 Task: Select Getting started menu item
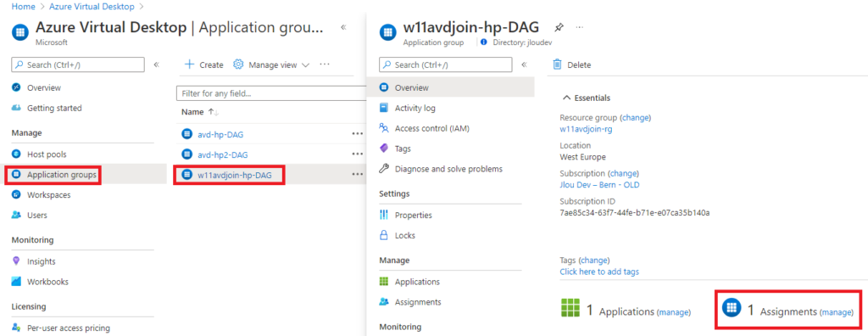pyautogui.click(x=54, y=108)
